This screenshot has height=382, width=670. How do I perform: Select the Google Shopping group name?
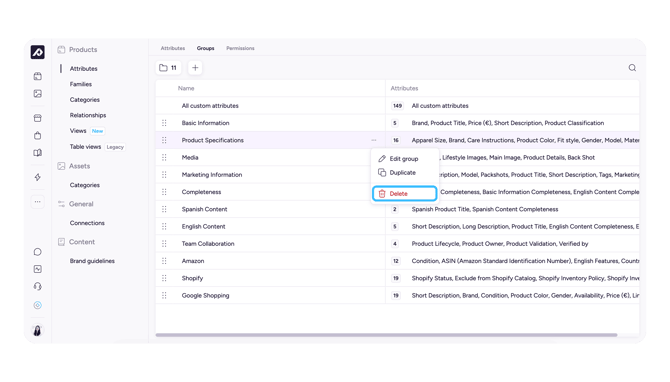[x=206, y=295]
